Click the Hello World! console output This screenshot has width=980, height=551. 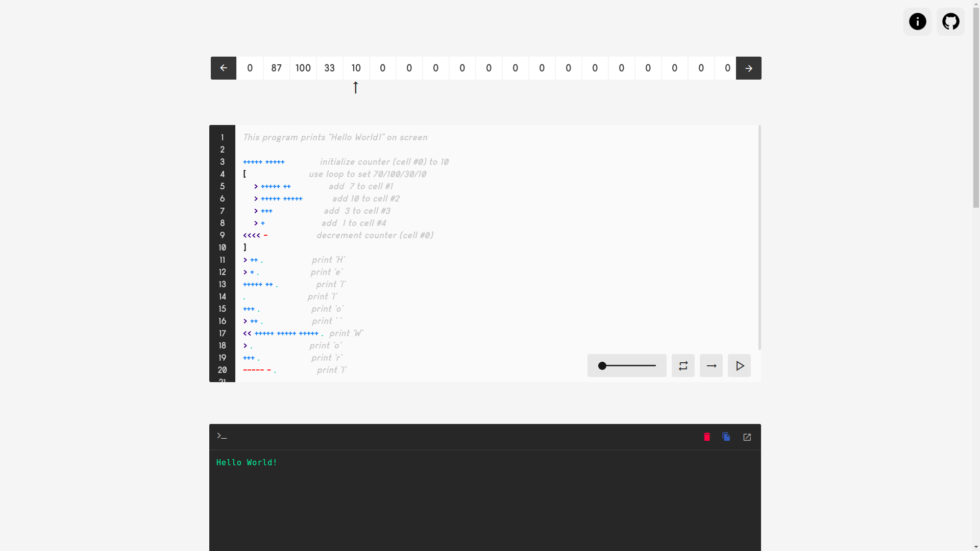pos(247,463)
